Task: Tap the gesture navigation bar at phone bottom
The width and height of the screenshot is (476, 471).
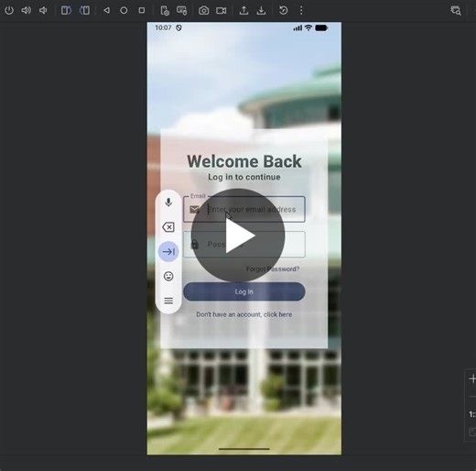Action: pyautogui.click(x=244, y=449)
